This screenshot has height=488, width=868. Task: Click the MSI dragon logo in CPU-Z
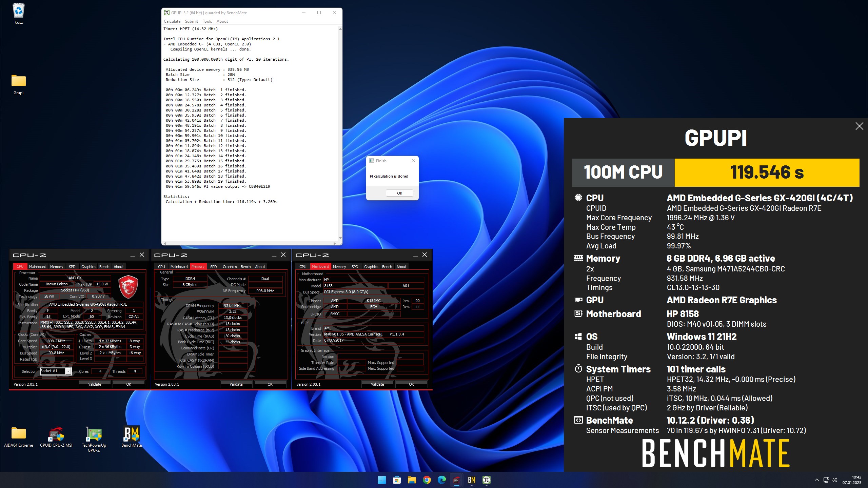pyautogui.click(x=128, y=287)
